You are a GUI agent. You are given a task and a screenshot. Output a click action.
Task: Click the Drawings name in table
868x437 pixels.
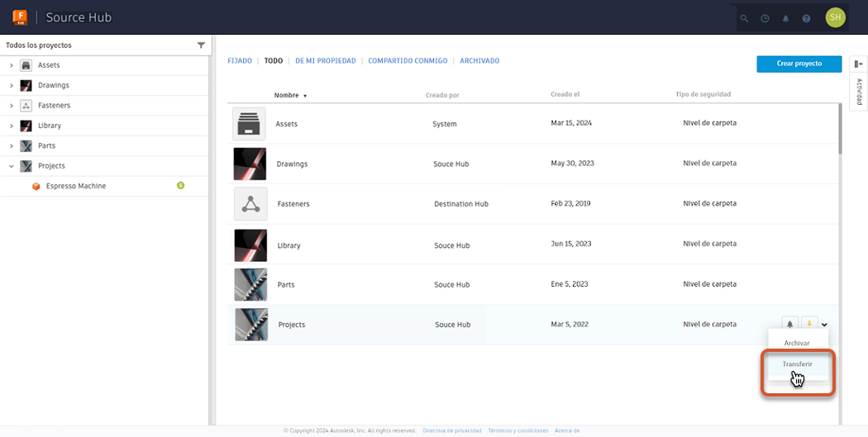point(292,164)
